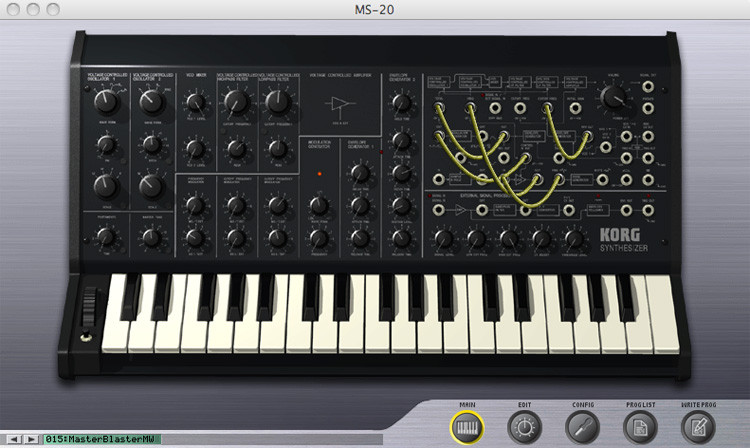Click Oscillator 2 SCALE knob

152,186
